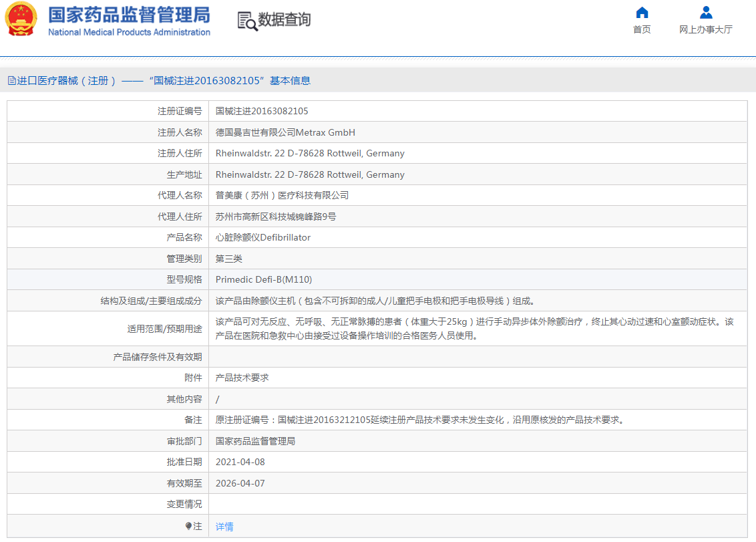Click the national emblem logo
Viewport: 756px width, 542px height.
(21, 19)
